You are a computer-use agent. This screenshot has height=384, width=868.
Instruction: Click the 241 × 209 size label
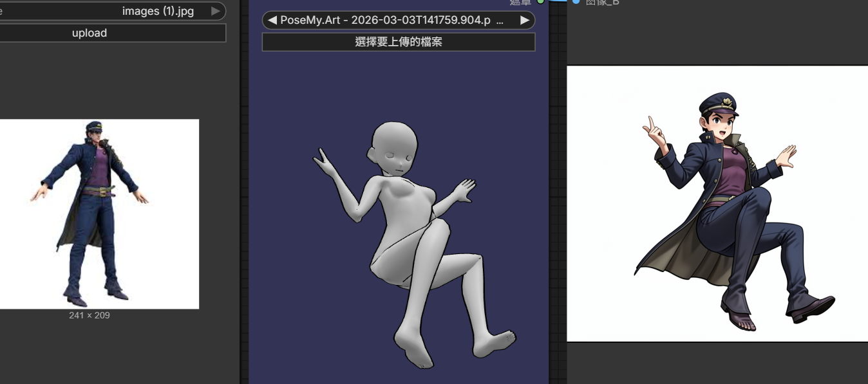[x=90, y=315]
